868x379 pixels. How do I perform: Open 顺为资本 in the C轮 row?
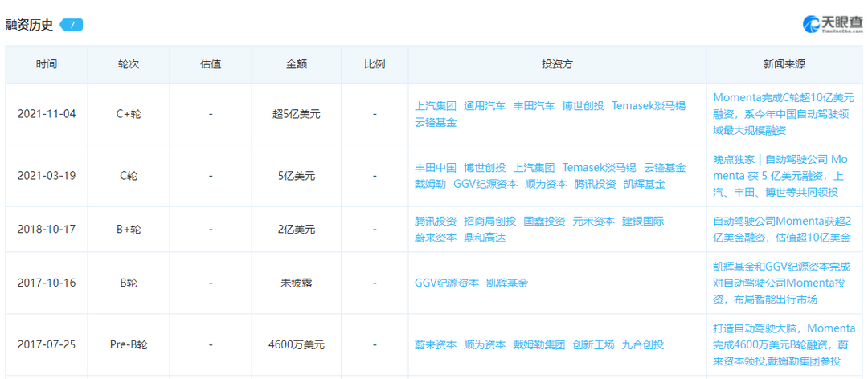coord(546,184)
